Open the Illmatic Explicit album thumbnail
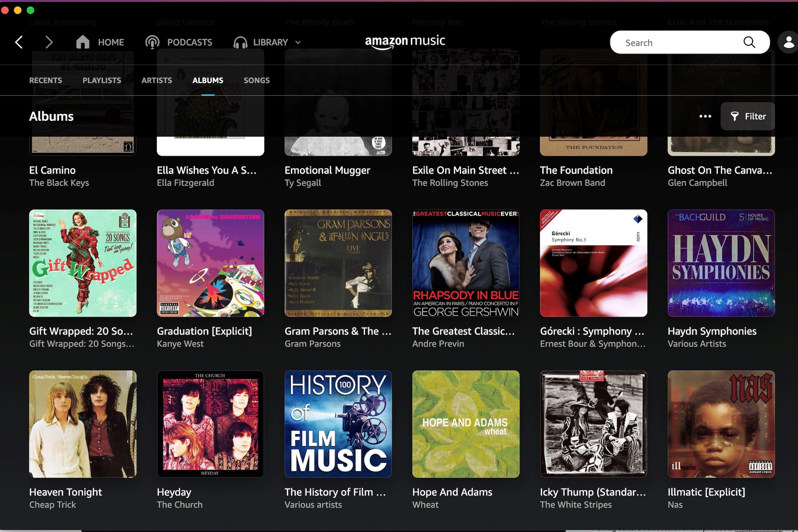Screen dimensions: 798x532 (720, 424)
